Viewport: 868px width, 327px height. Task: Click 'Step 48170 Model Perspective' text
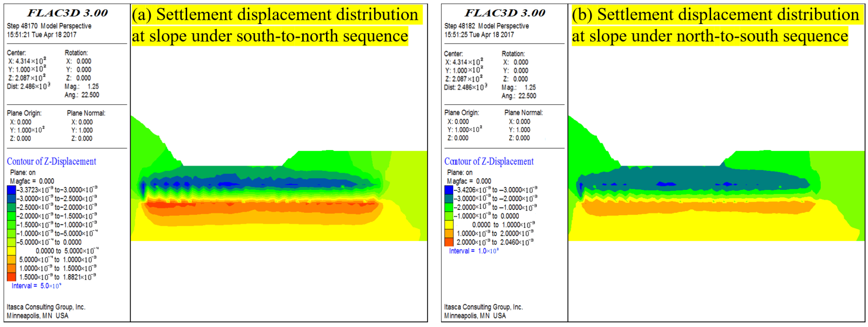[x=49, y=26]
